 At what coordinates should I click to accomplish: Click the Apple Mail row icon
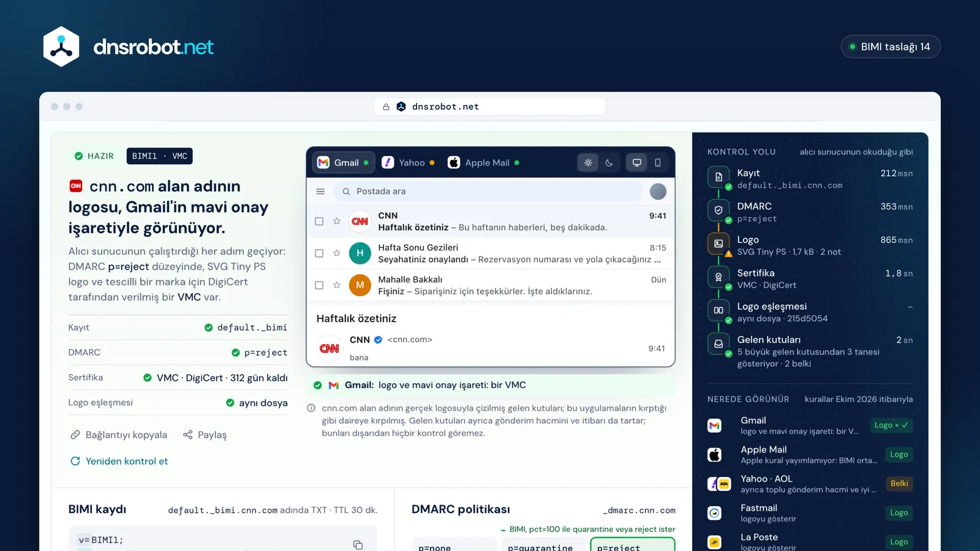pos(714,455)
